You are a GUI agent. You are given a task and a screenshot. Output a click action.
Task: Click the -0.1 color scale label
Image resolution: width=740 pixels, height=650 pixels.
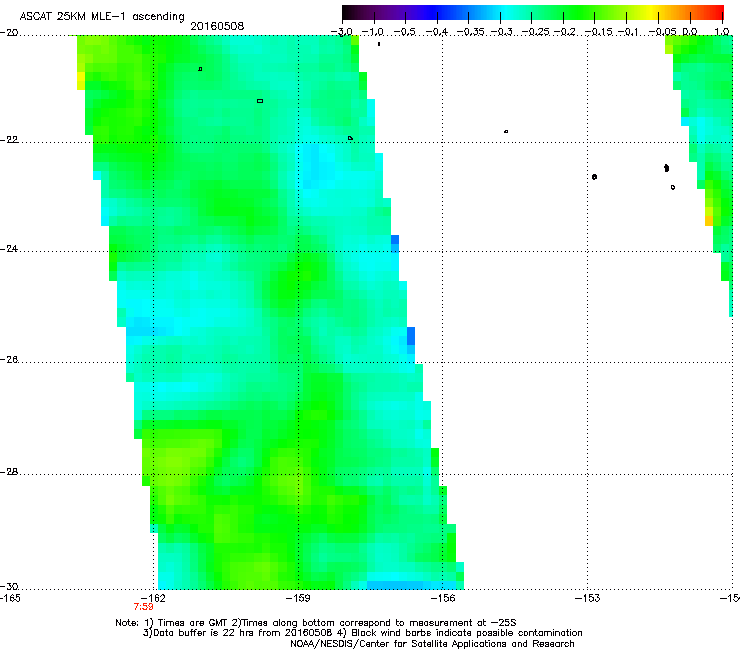pyautogui.click(x=629, y=32)
